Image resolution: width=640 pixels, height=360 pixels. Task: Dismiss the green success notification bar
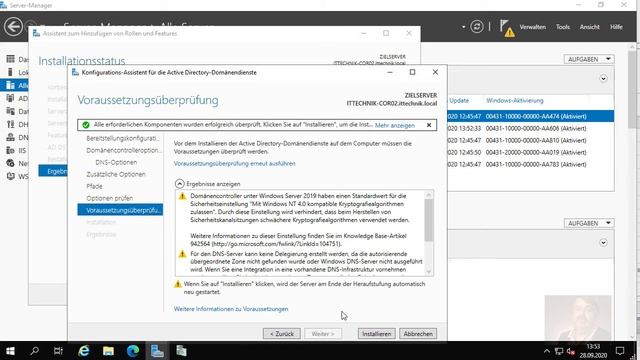429,125
